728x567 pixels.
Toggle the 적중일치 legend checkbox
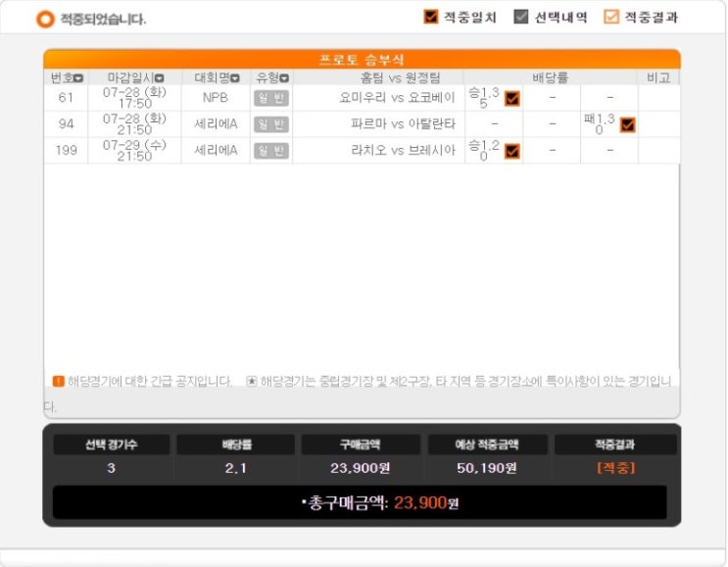431,17
